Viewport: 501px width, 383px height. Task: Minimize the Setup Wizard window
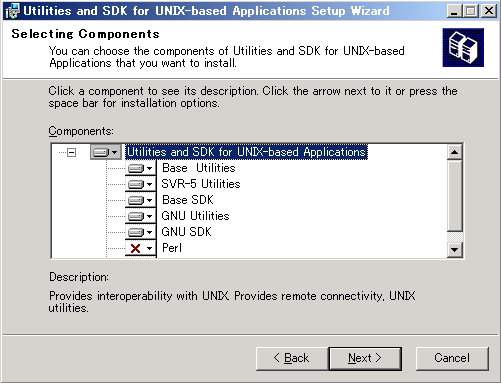coord(454,11)
